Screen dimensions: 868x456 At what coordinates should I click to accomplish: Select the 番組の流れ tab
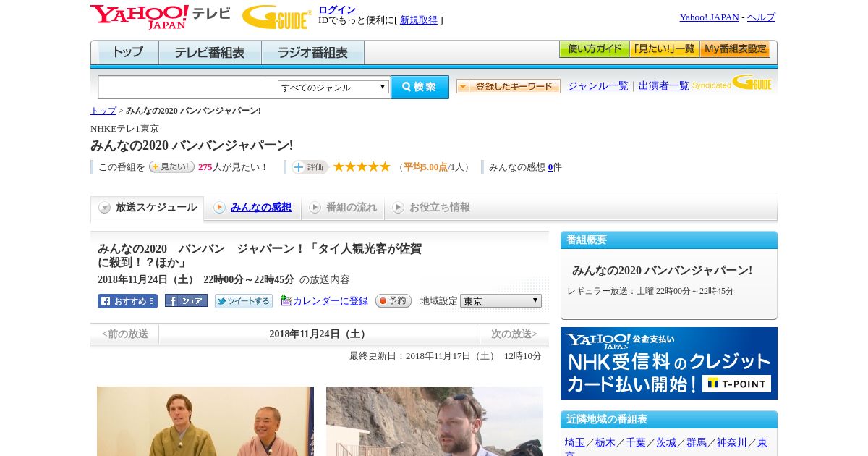coord(343,208)
